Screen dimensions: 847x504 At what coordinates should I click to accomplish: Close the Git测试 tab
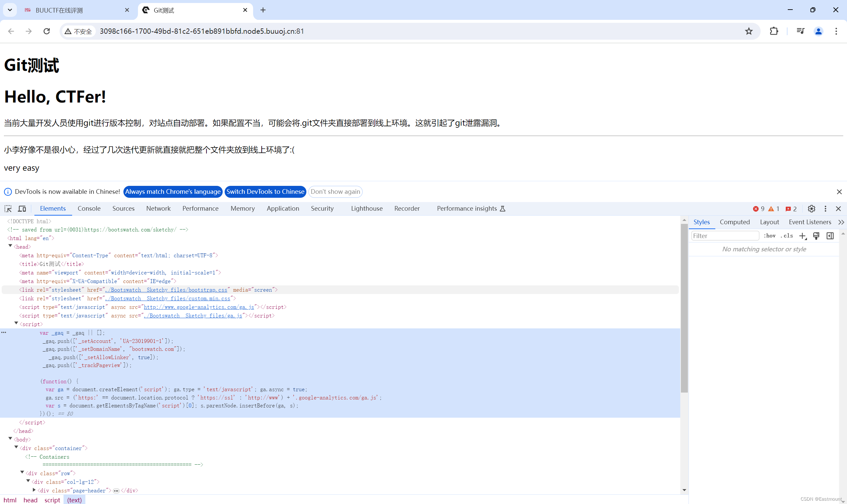click(x=245, y=10)
